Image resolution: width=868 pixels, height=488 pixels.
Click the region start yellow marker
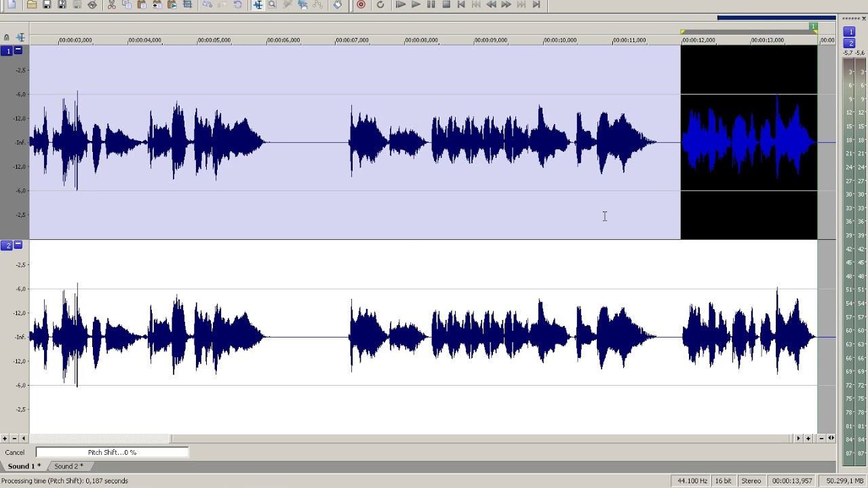tap(683, 32)
